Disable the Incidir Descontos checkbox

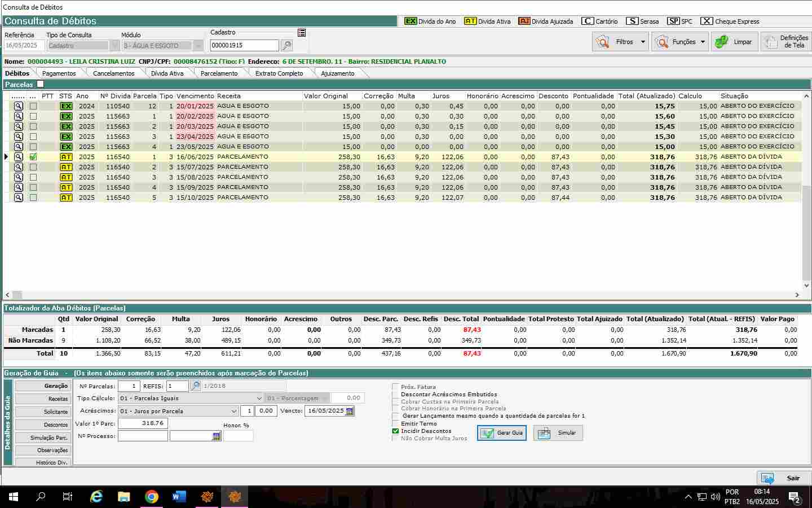click(x=395, y=431)
